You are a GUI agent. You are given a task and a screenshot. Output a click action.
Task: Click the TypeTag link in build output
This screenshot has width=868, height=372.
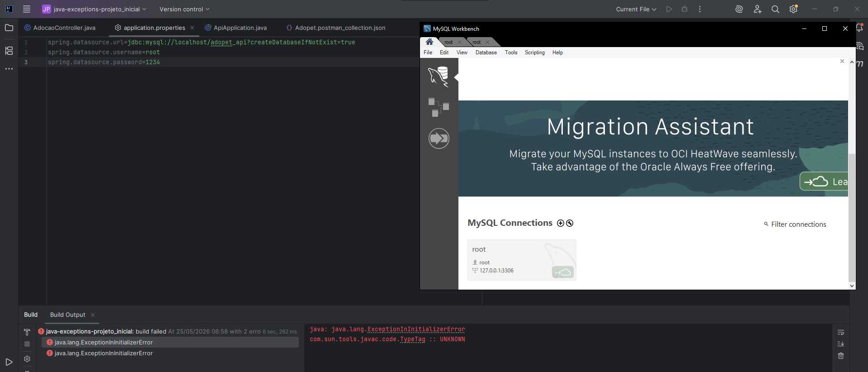(x=413, y=339)
